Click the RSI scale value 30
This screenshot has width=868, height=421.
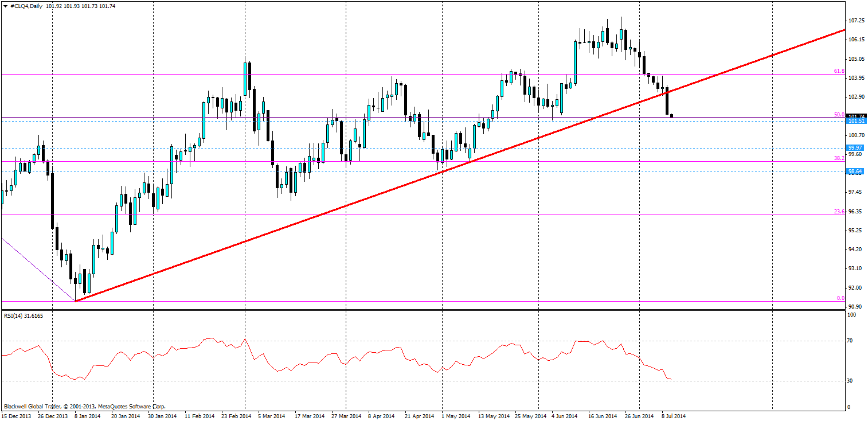[x=851, y=381]
